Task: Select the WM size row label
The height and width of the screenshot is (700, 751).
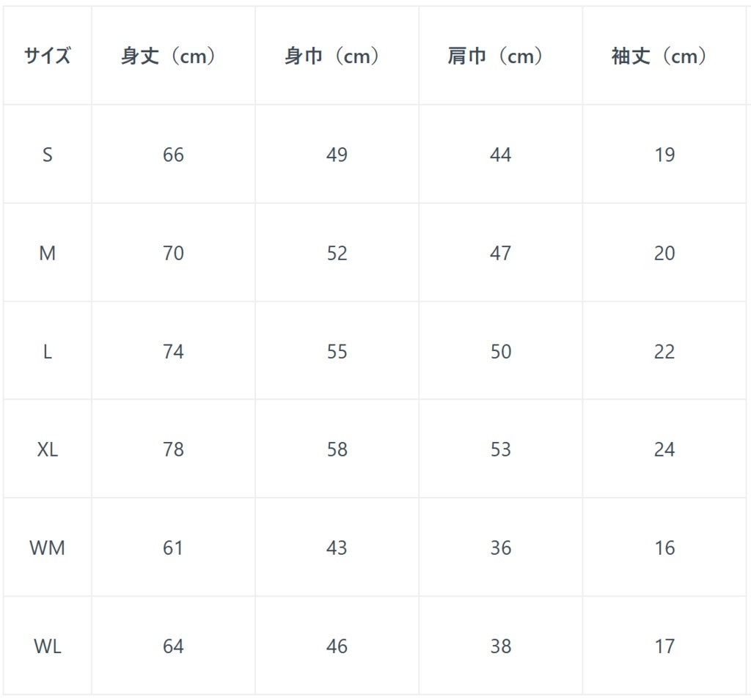Action: click(47, 548)
